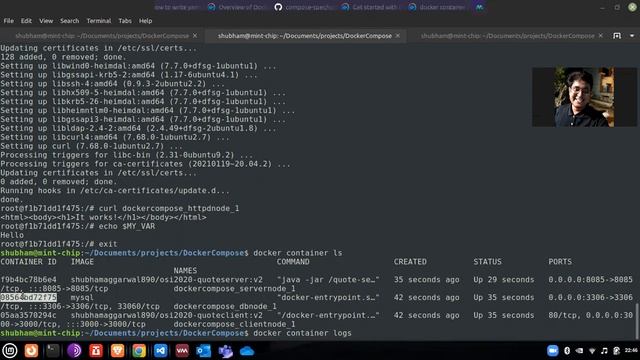Click the system clock in the tray
This screenshot has height=360, width=640.
pyautogui.click(x=631, y=351)
